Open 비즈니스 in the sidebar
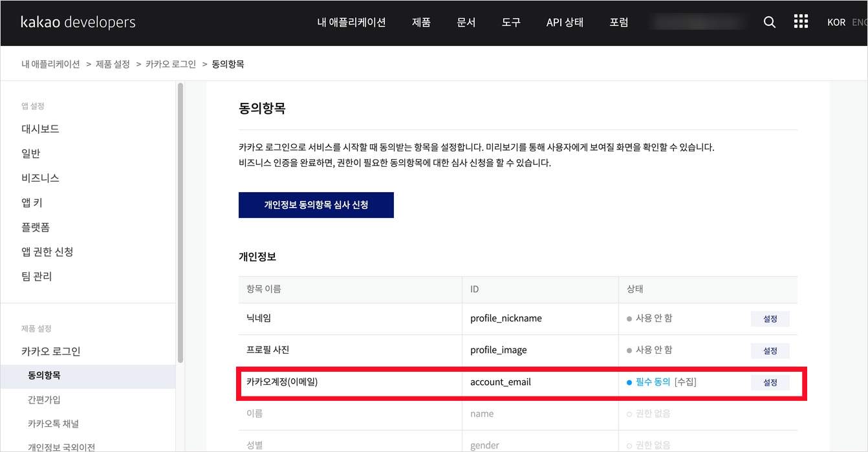Image resolution: width=868 pixels, height=452 pixels. pyautogui.click(x=40, y=178)
